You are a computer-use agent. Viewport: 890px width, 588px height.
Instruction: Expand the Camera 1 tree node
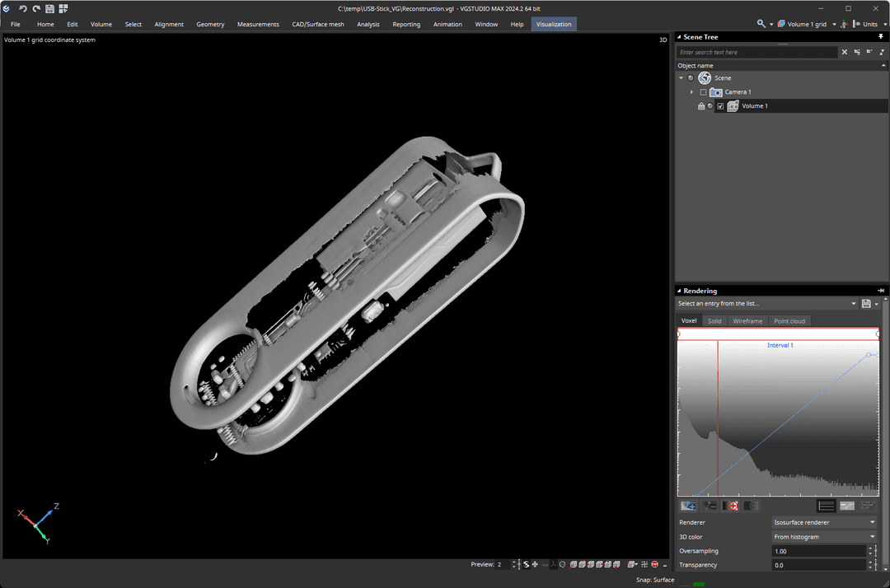click(x=691, y=92)
